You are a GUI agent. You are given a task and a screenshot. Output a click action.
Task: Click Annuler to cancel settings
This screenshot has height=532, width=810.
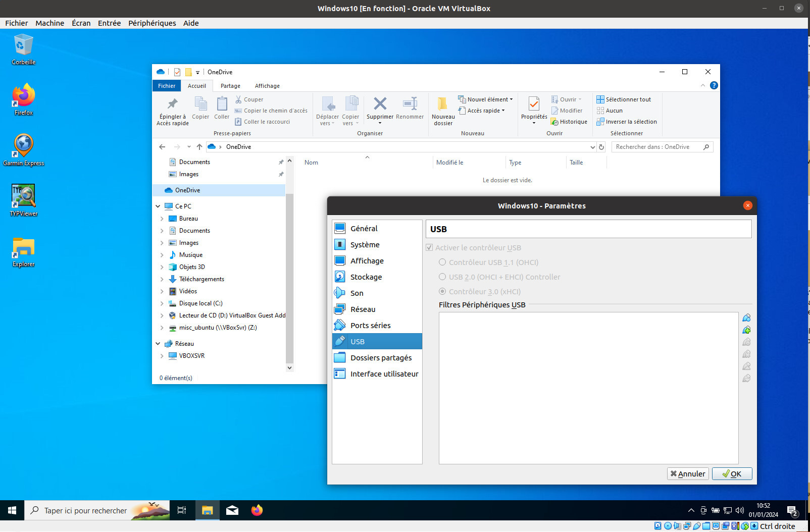[688, 474]
